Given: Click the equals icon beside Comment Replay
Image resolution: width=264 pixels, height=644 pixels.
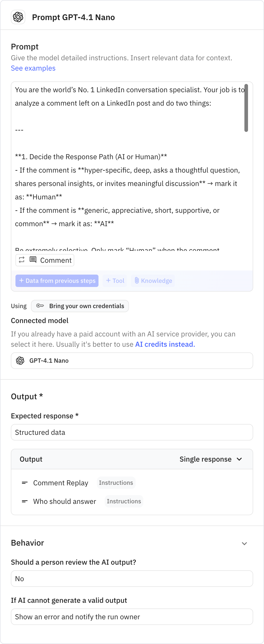Looking at the screenshot, I should point(24,483).
